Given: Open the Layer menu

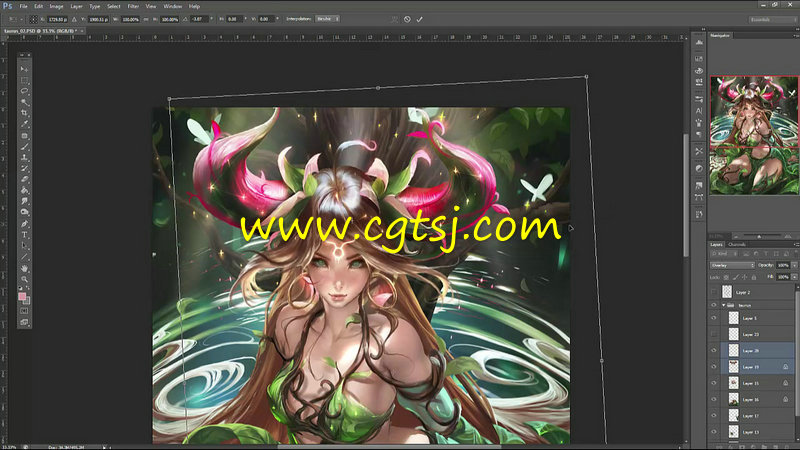Looking at the screenshot, I should [x=77, y=6].
